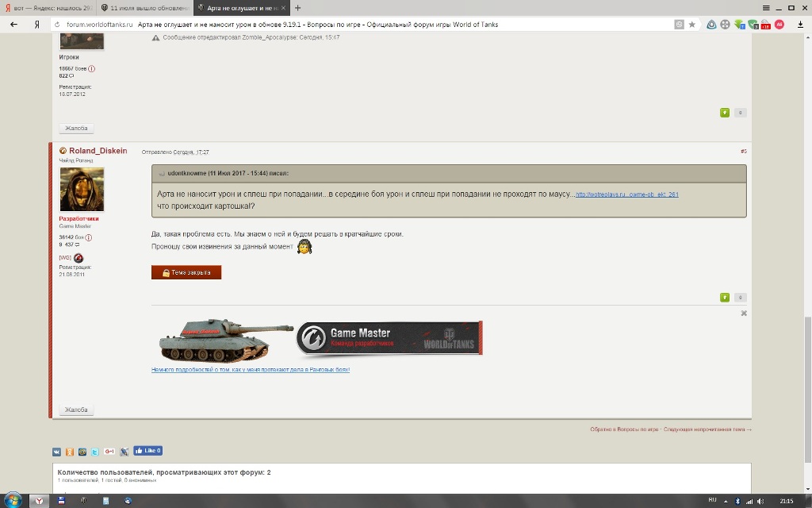Open post permalink #5
This screenshot has height=508, width=812.
(744, 152)
